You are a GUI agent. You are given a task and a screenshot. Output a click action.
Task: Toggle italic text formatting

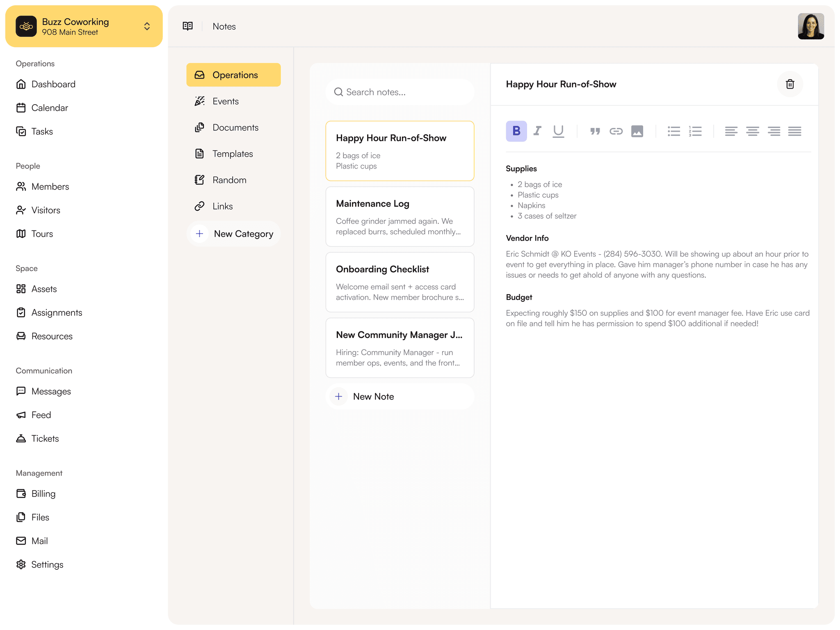pos(537,131)
